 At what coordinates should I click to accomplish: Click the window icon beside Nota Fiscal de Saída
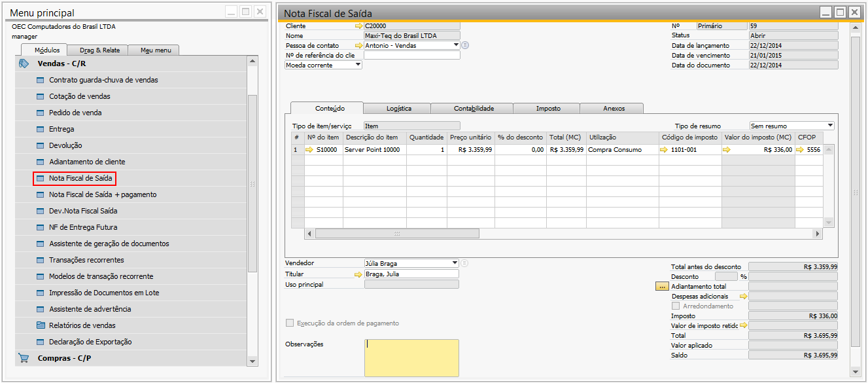coord(41,178)
